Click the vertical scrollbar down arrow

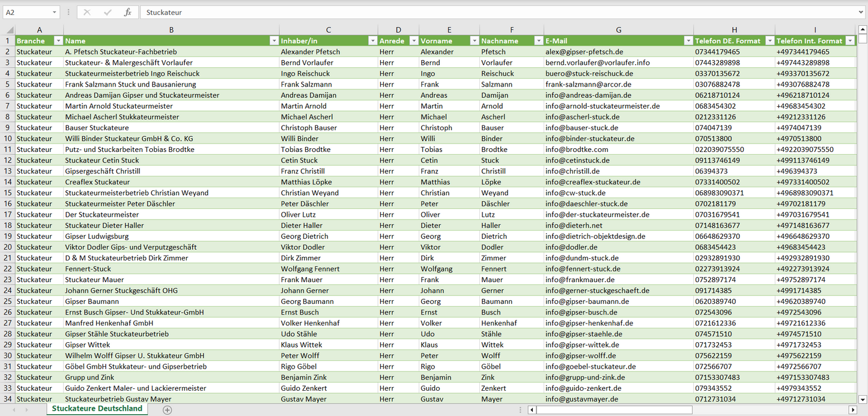click(863, 399)
